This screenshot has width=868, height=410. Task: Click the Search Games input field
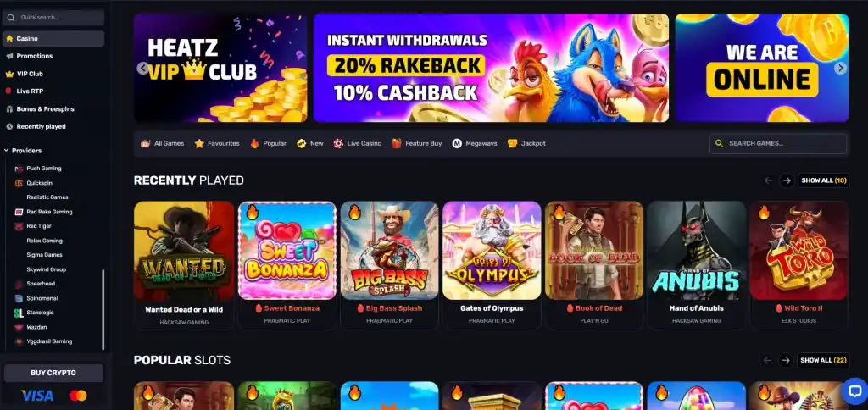point(778,143)
